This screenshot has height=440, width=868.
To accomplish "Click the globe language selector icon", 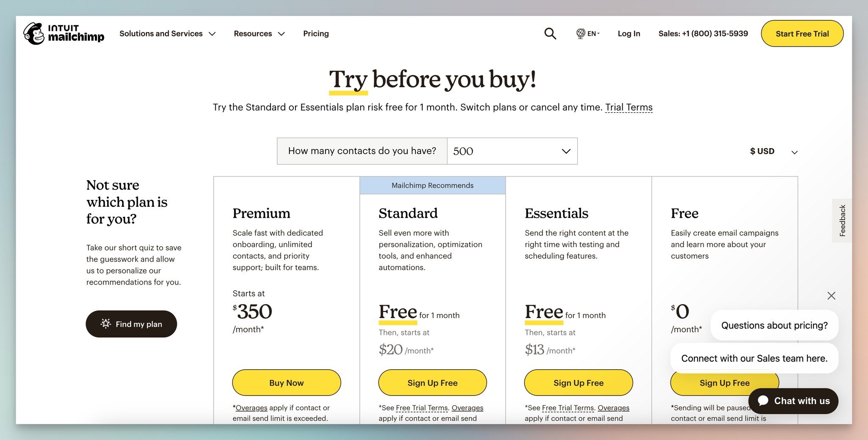I will 580,33.
